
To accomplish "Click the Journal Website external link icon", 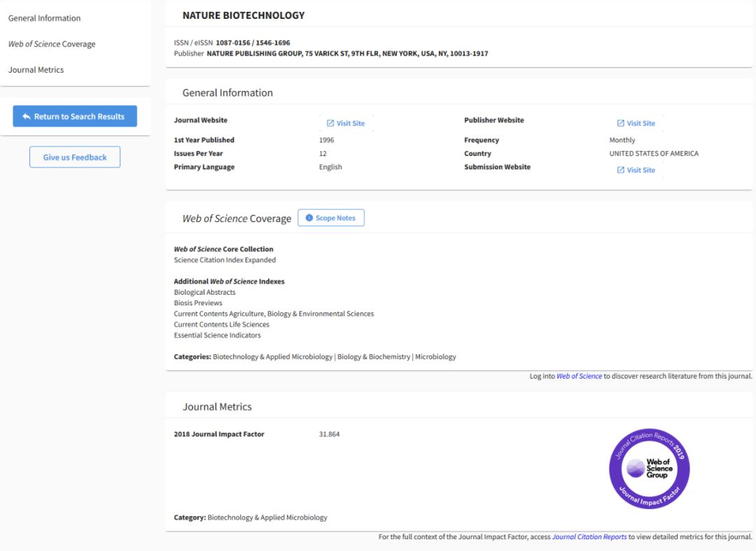I will coord(330,123).
